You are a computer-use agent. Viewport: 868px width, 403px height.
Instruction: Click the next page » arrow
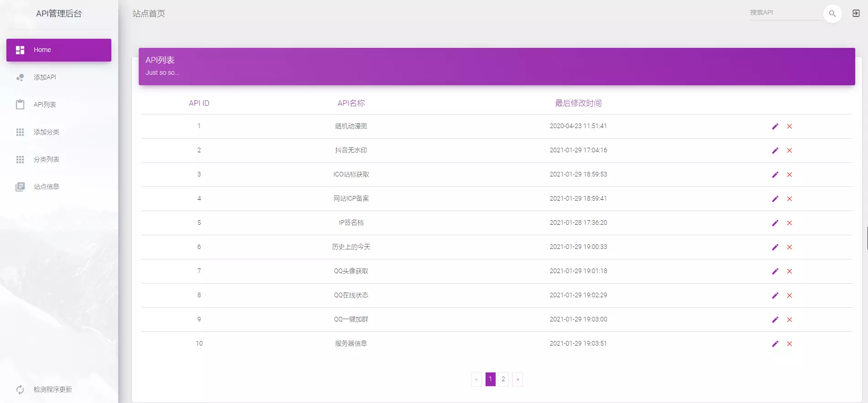pyautogui.click(x=518, y=379)
